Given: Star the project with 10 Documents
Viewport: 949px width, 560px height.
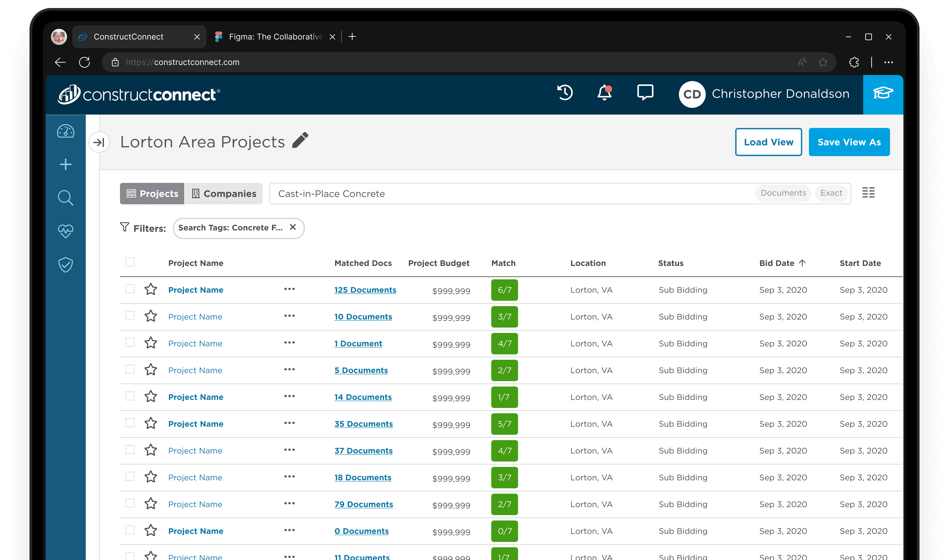Looking at the screenshot, I should 151,316.
